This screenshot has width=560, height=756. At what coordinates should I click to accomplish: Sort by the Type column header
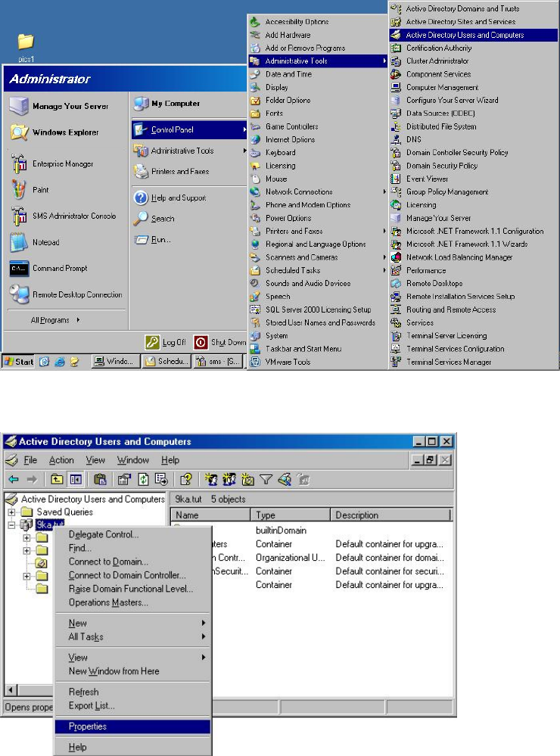291,515
